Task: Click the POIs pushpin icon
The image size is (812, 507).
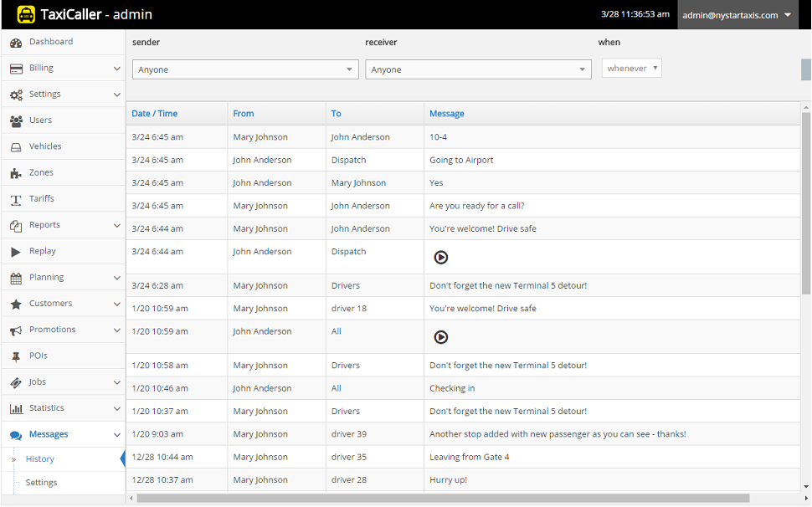Action: point(16,356)
